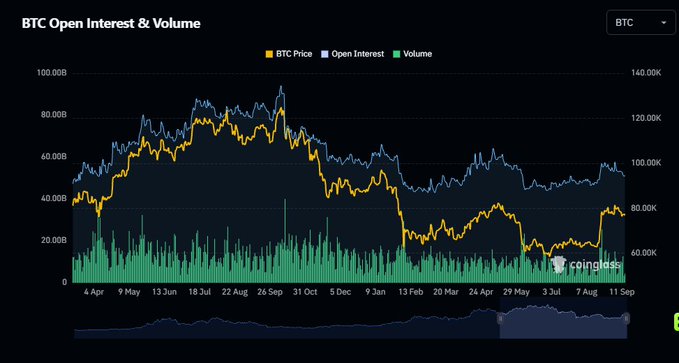Click the 20 Mar date label
The image size is (679, 363).
coord(446,292)
